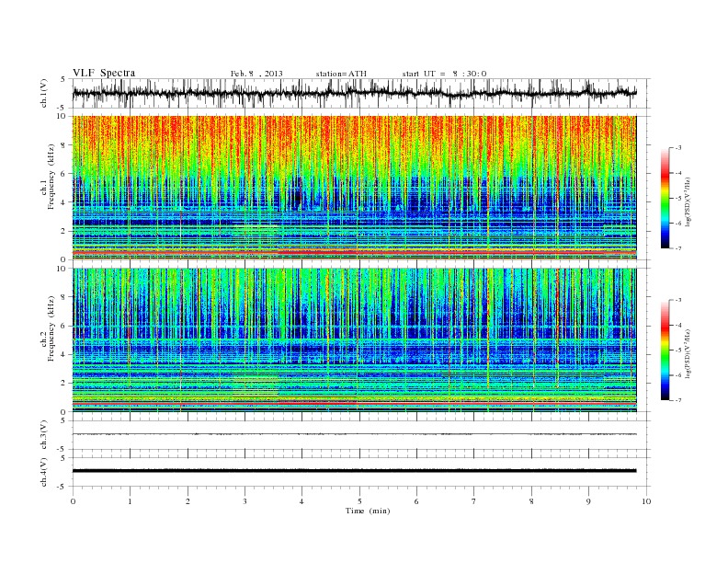This screenshot has width=728, height=563.
Task: Click the ch.4(V) axis label
Action: (x=43, y=472)
